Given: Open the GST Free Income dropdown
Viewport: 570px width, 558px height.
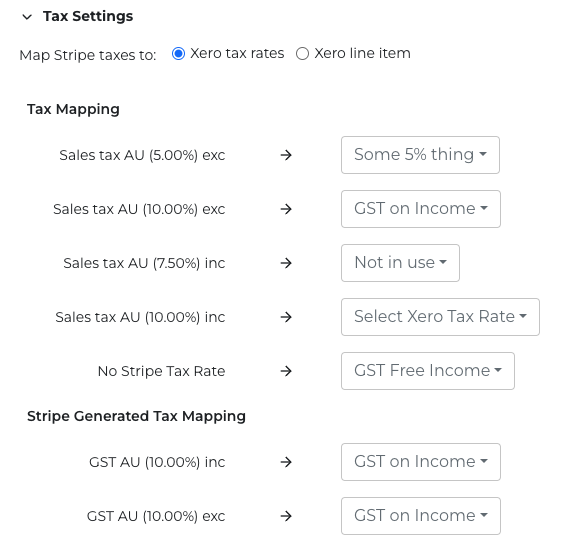Looking at the screenshot, I should (x=428, y=371).
